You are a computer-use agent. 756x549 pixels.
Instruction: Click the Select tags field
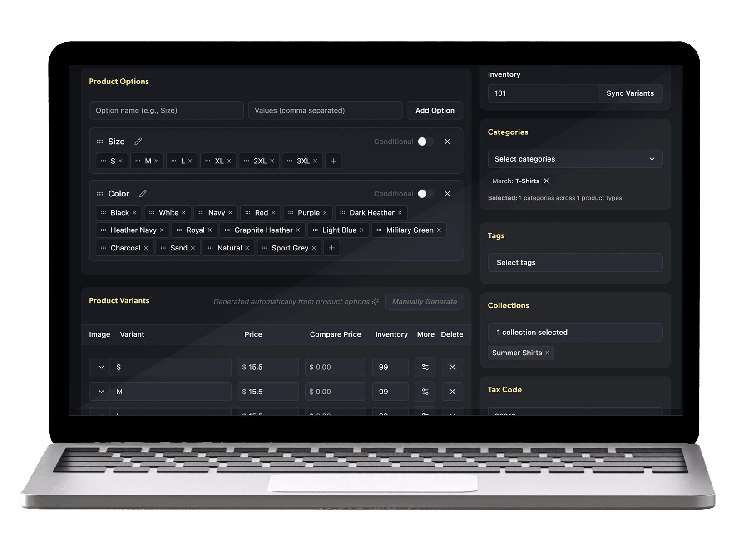point(575,262)
